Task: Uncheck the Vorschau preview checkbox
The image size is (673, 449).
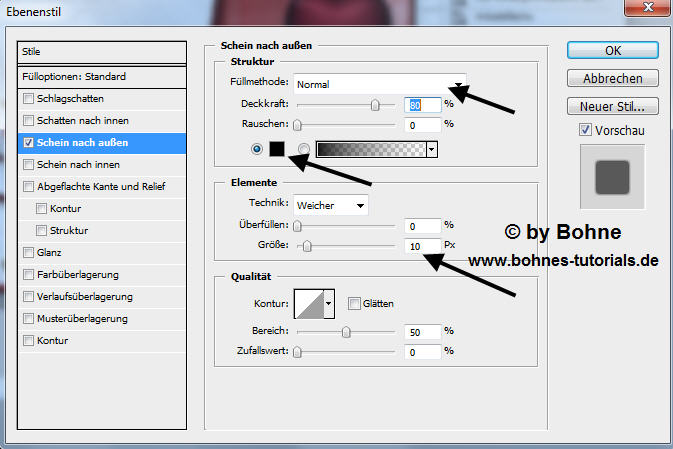Action: click(x=585, y=130)
